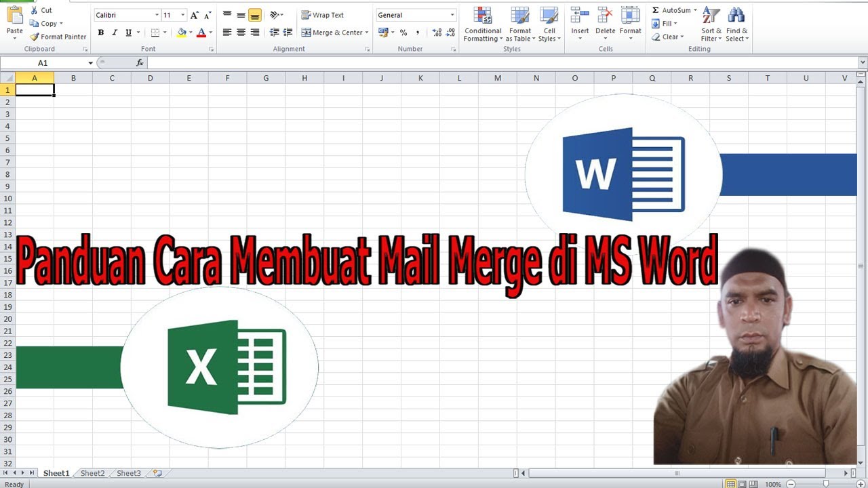Enable Wrap Text
The height and width of the screenshot is (488, 868).
tap(323, 15)
